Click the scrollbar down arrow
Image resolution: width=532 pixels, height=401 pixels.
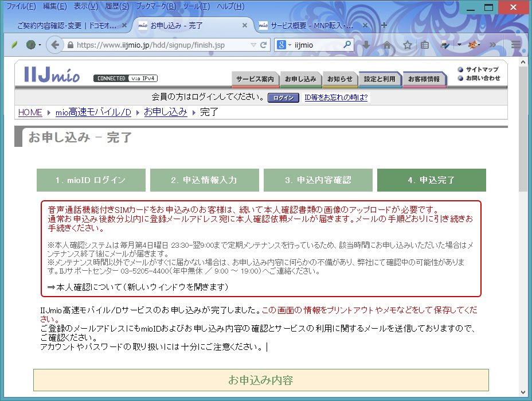coord(523,392)
